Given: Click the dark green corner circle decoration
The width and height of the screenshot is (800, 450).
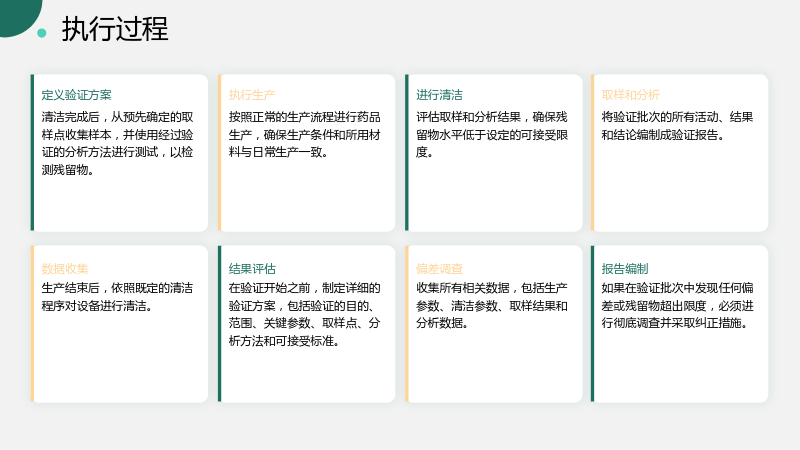Looking at the screenshot, I should pos(18,15).
